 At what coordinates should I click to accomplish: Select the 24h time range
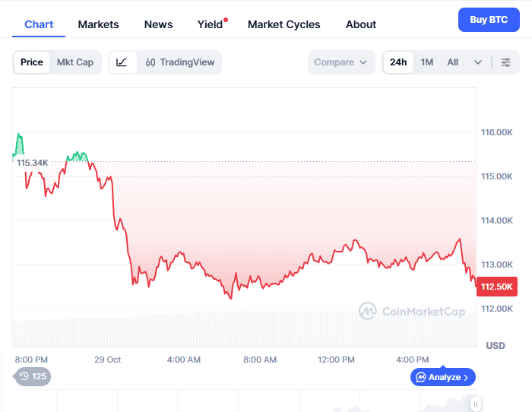point(398,62)
